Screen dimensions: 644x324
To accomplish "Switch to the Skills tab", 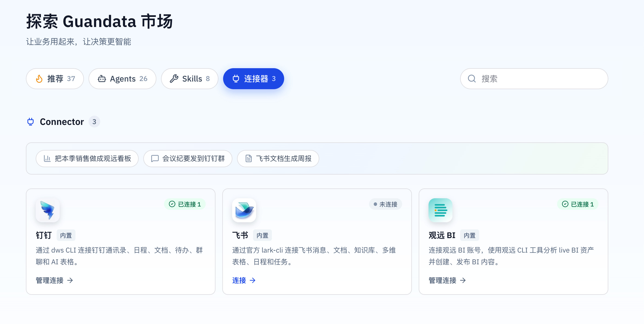I will click(x=190, y=79).
